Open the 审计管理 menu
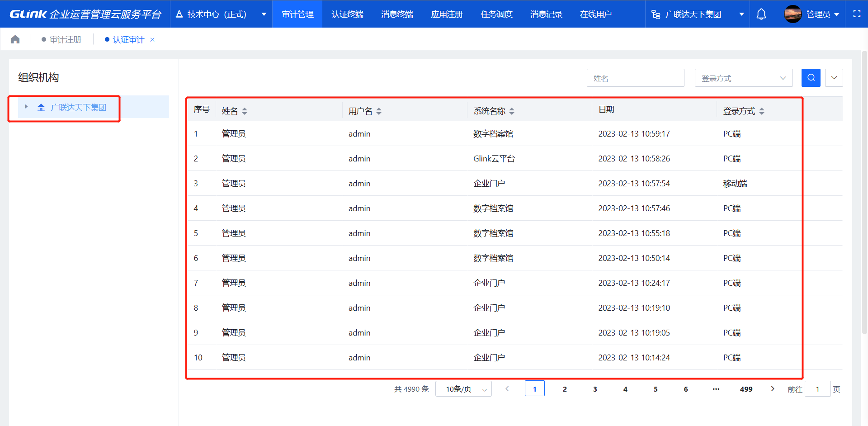868x426 pixels. coord(297,14)
